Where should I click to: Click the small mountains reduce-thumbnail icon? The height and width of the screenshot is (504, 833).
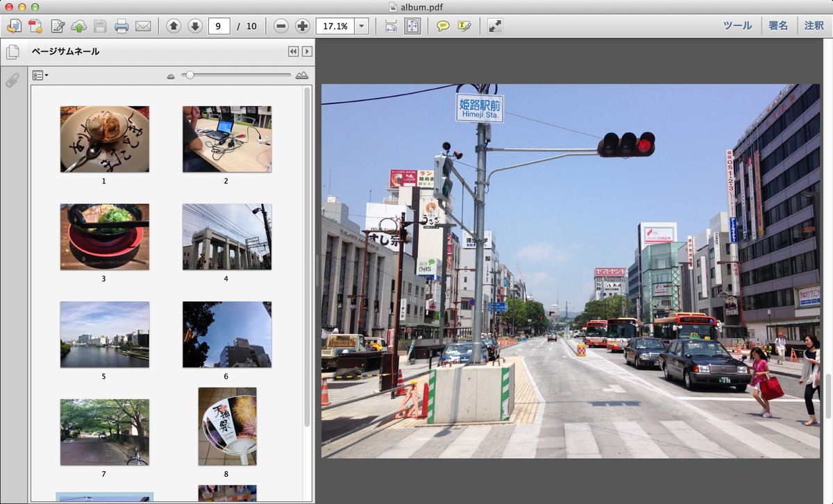(x=171, y=76)
